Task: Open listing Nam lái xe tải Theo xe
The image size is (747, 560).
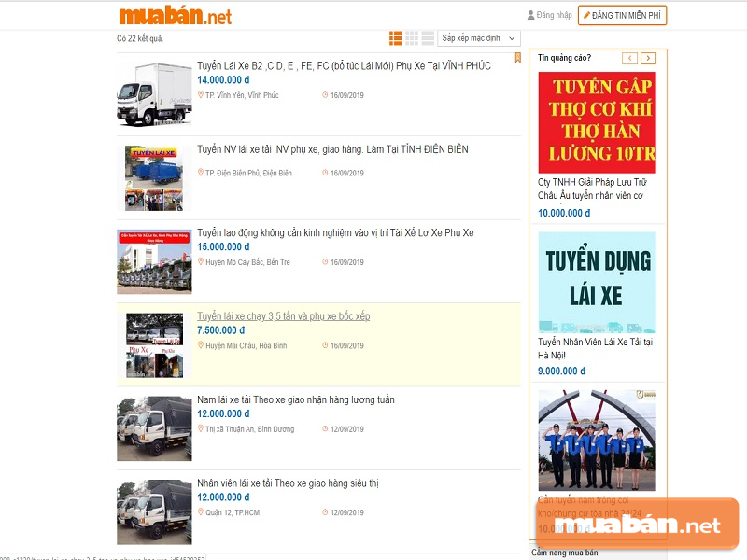Action: pyautogui.click(x=296, y=399)
